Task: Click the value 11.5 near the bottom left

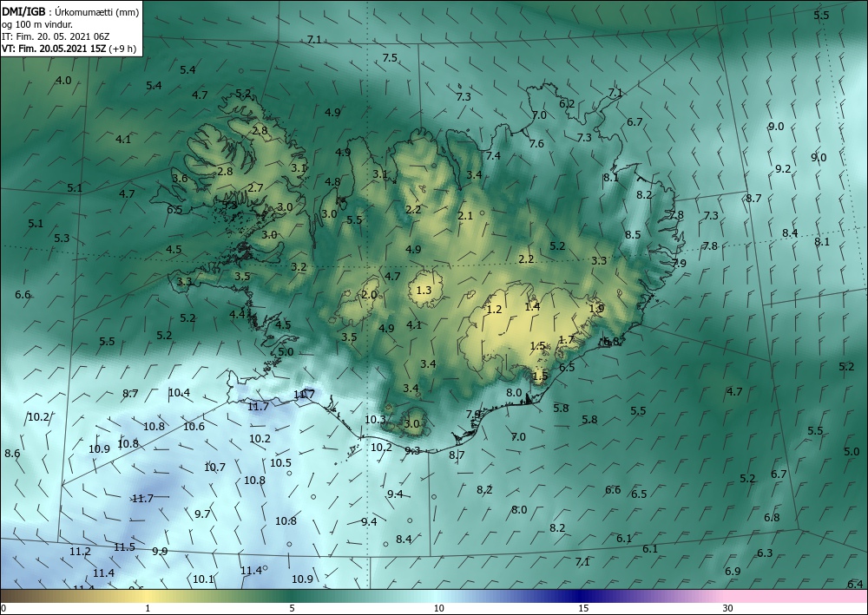Action: point(124,547)
